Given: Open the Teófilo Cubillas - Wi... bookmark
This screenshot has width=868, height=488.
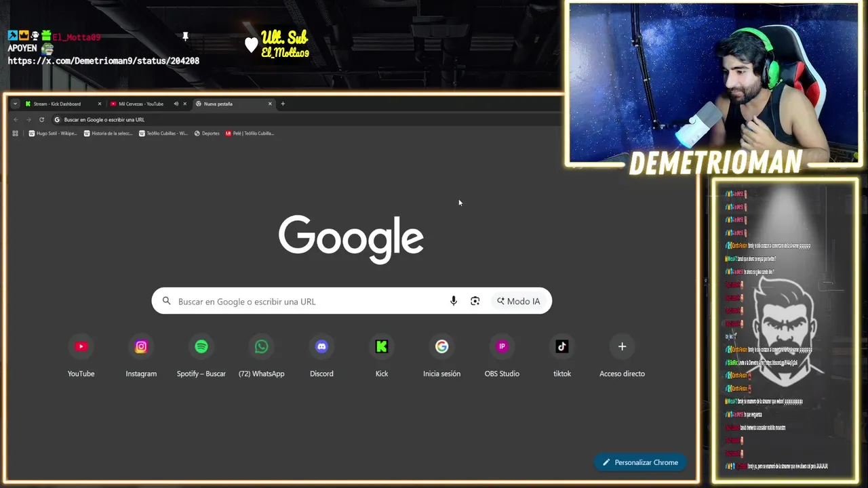Looking at the screenshot, I should point(163,134).
